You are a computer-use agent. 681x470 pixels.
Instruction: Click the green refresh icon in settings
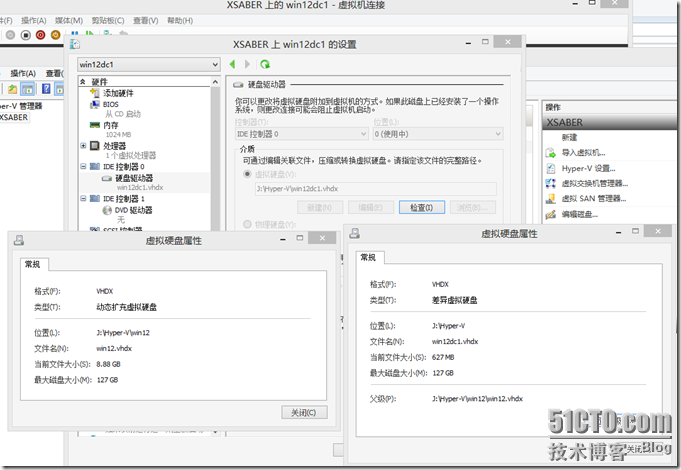[264, 64]
